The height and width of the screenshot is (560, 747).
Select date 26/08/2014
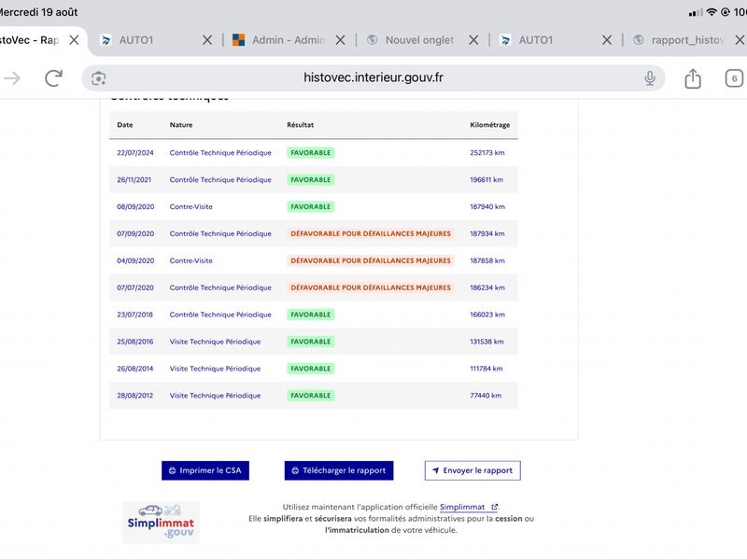pos(135,369)
